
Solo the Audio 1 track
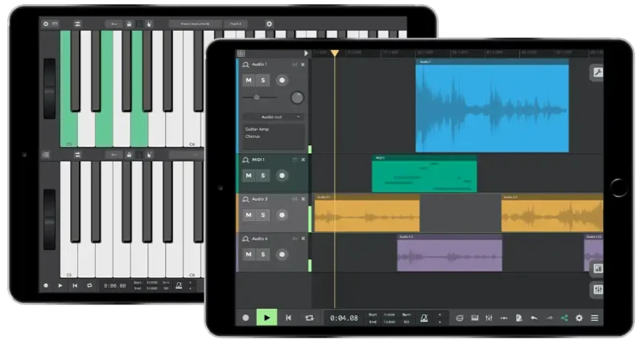point(263,80)
